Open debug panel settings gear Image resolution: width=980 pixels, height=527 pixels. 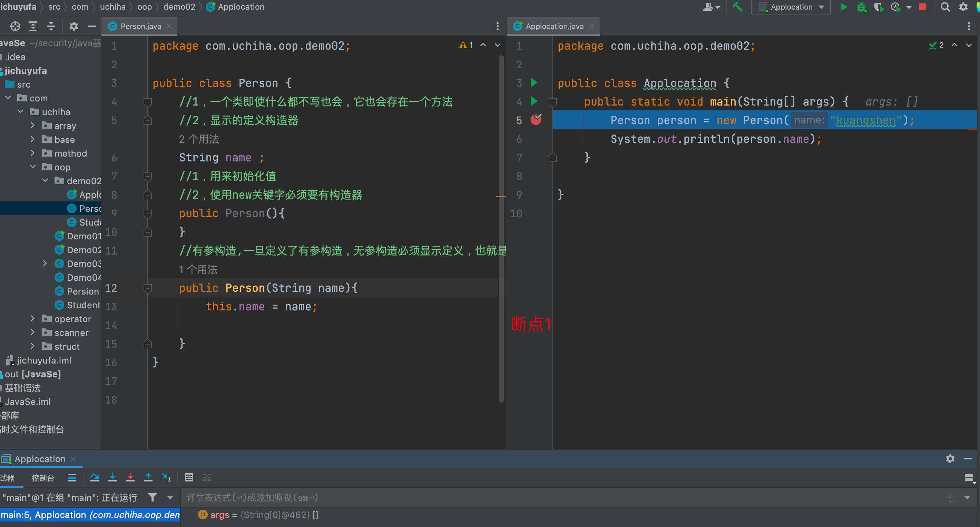[950, 459]
